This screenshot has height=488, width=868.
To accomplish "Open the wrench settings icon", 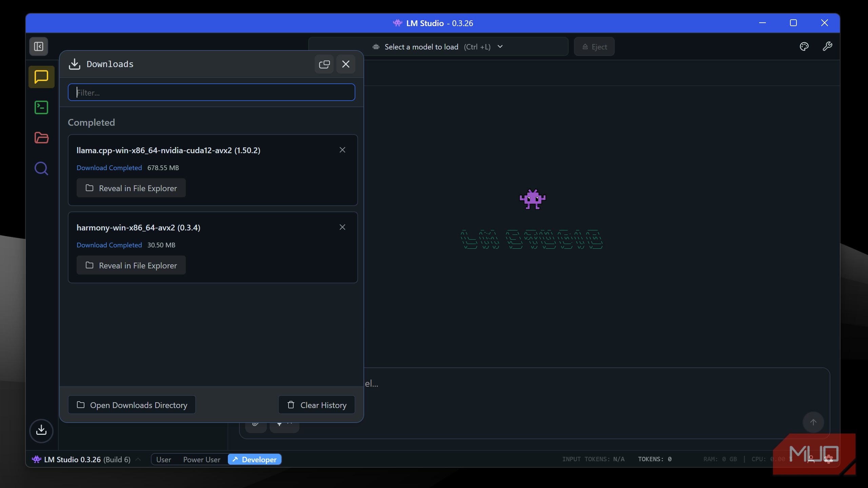I will (x=827, y=46).
